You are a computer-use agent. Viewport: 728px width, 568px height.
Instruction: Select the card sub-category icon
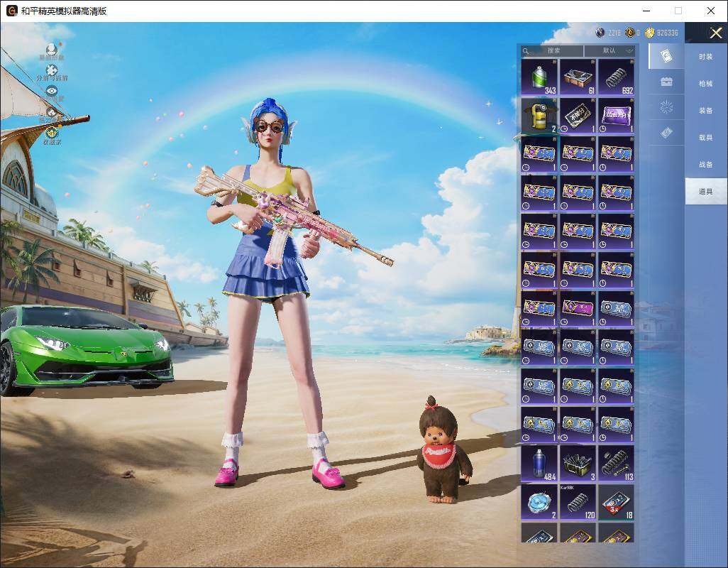click(666, 56)
